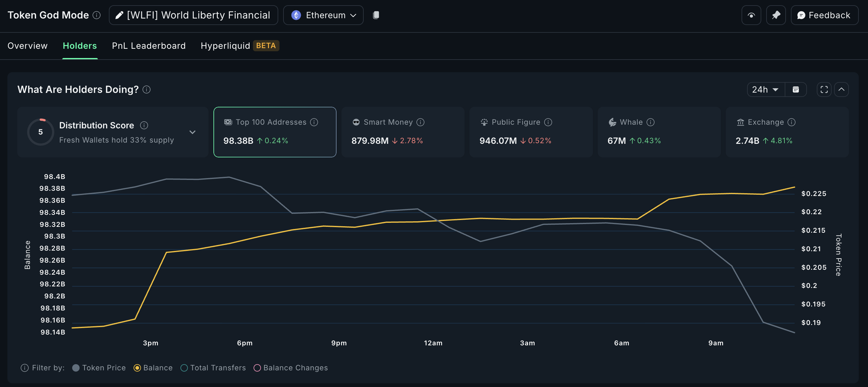This screenshot has width=868, height=387.
Task: Click the copy token address icon
Action: tap(376, 15)
